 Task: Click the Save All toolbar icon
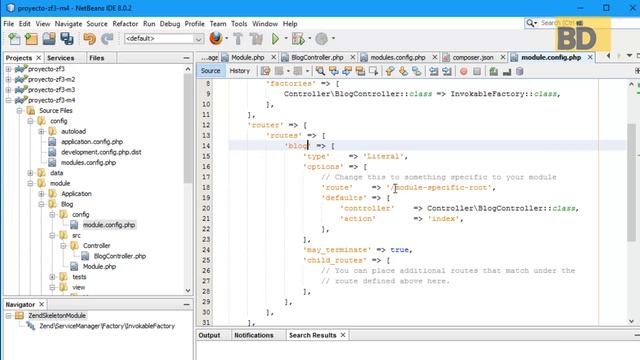pos(67,39)
